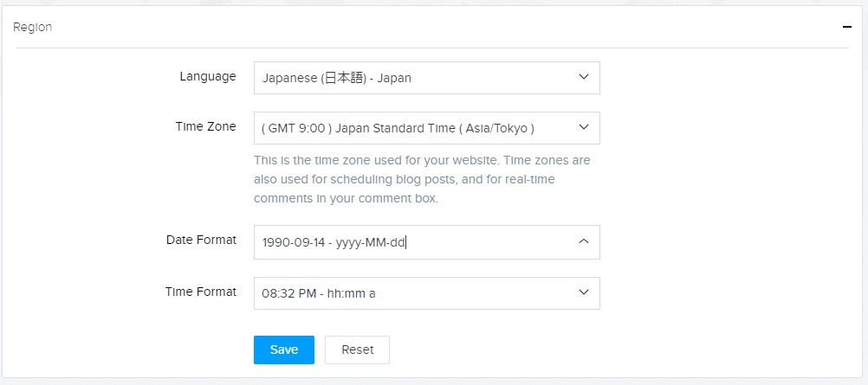This screenshot has height=385, width=868.
Task: Click the Time Format field label
Action: [x=201, y=291]
